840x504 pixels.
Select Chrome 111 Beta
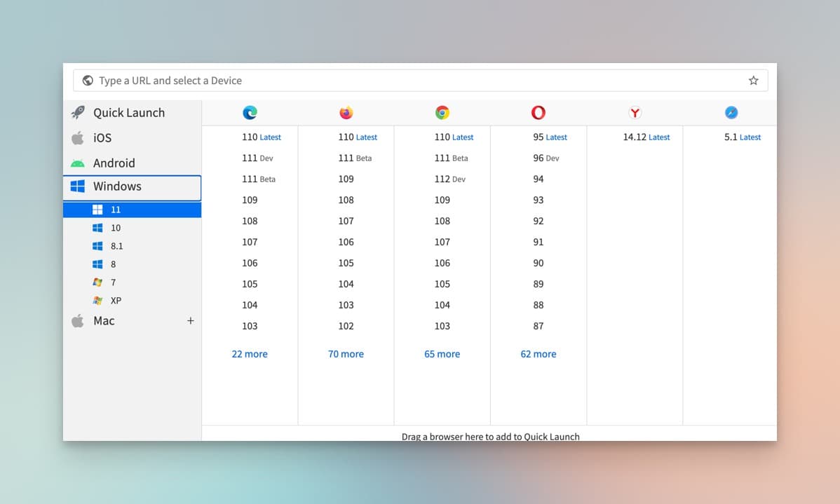click(x=451, y=158)
